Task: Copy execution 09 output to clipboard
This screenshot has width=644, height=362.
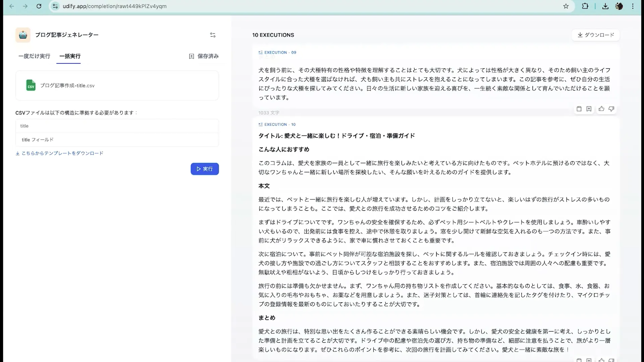Action: 579,109
